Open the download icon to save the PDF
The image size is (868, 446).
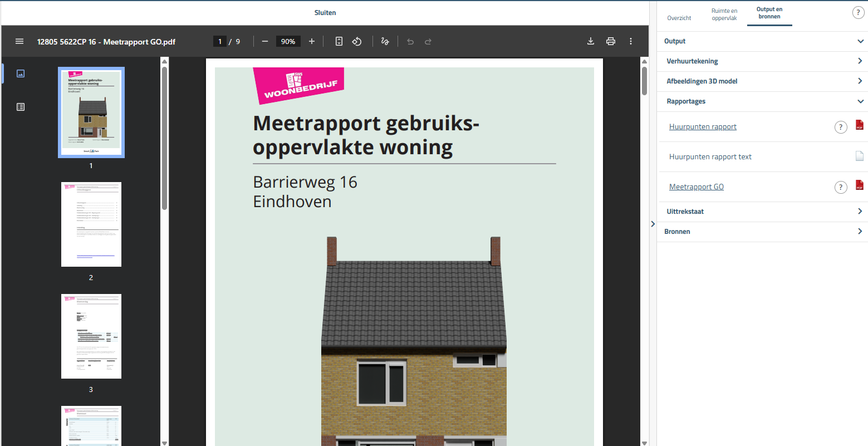(x=590, y=41)
